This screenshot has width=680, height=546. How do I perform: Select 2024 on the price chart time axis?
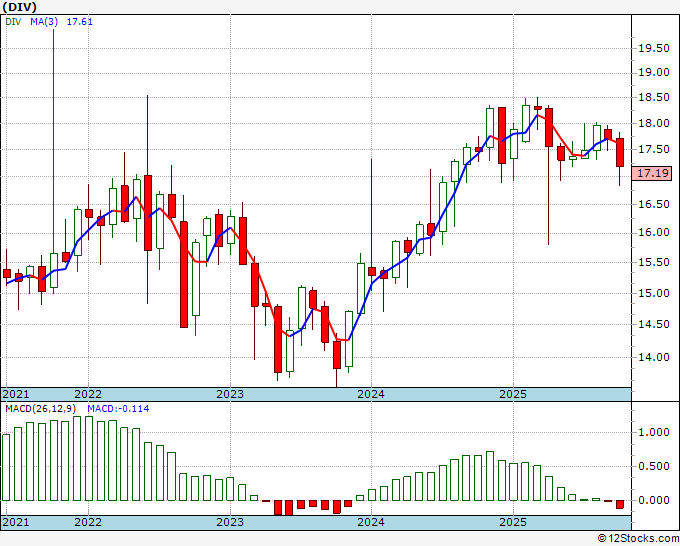tap(371, 394)
